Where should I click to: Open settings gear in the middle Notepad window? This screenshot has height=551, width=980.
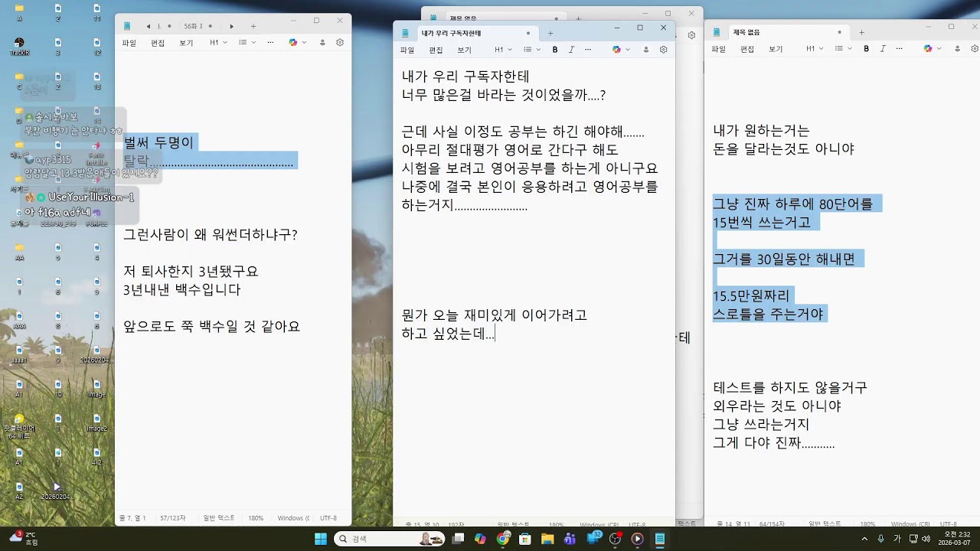[663, 50]
